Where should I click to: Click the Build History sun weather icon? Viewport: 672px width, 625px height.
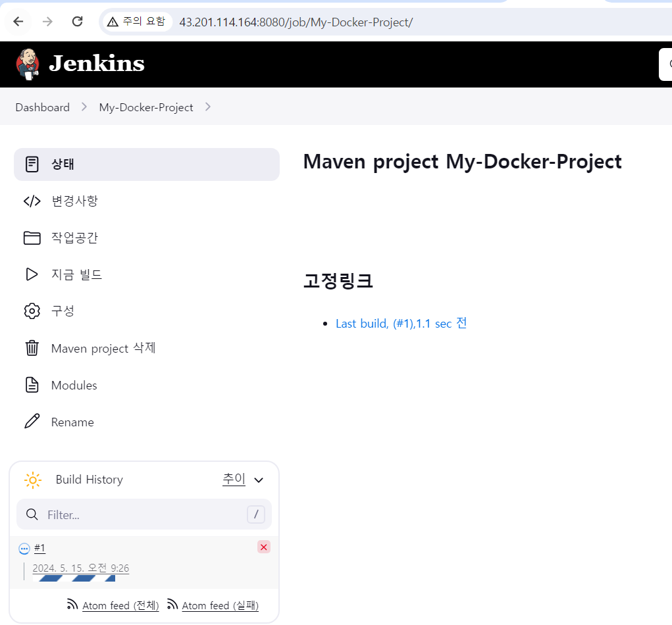click(x=33, y=480)
